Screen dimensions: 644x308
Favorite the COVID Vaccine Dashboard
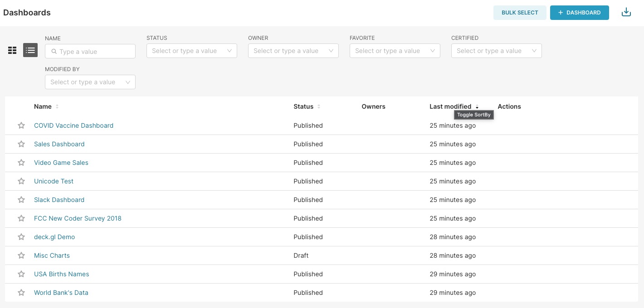click(21, 125)
